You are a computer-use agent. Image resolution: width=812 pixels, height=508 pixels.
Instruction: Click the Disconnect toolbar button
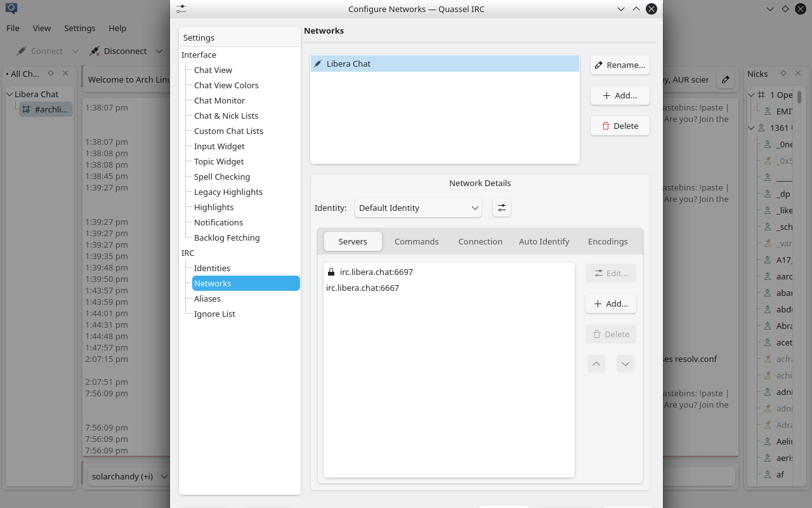[119, 51]
